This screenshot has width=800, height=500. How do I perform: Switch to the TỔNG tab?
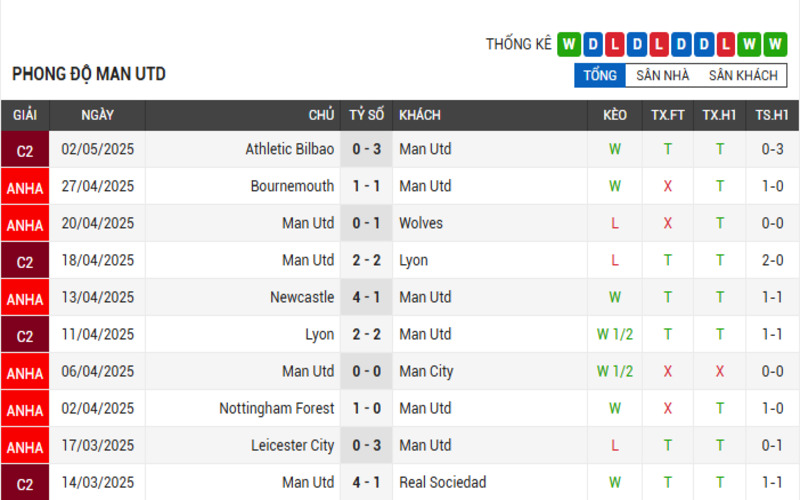tap(600, 76)
